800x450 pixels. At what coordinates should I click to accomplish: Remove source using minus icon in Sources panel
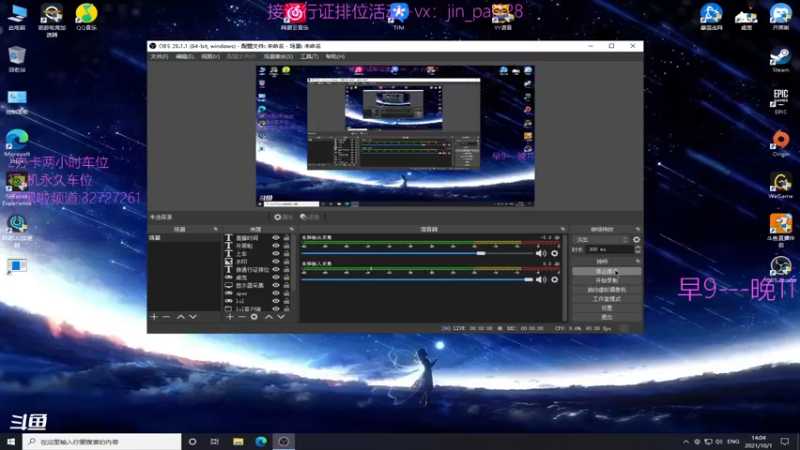[x=242, y=317]
